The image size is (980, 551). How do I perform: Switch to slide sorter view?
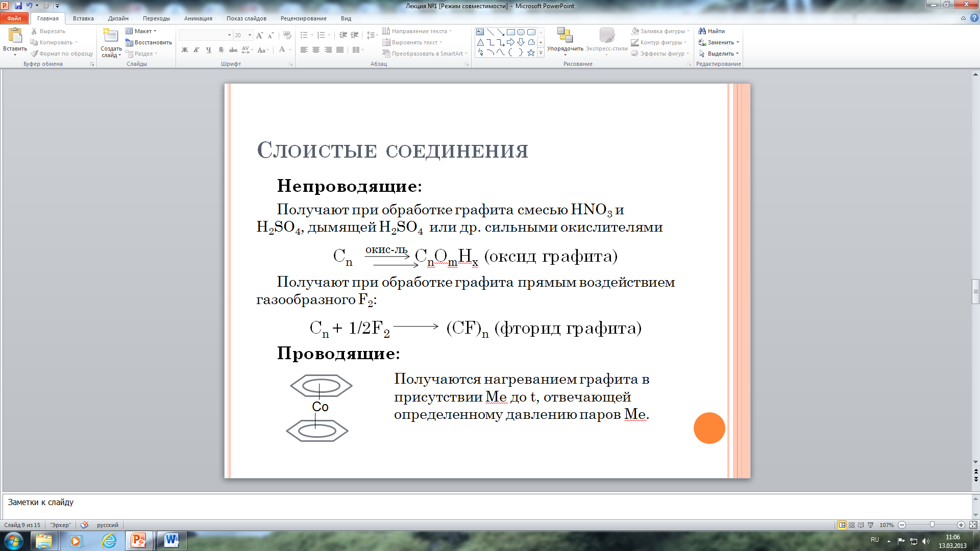(x=851, y=525)
